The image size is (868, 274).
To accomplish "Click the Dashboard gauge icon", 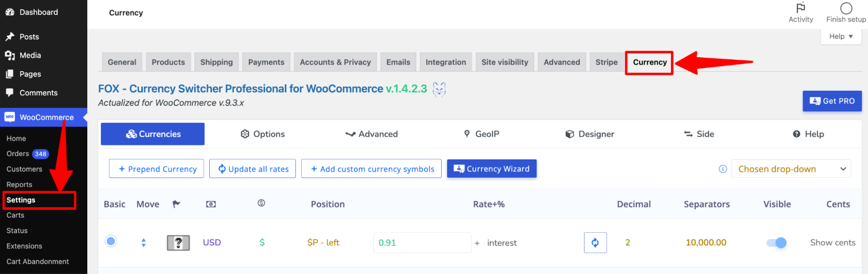I will tap(10, 12).
